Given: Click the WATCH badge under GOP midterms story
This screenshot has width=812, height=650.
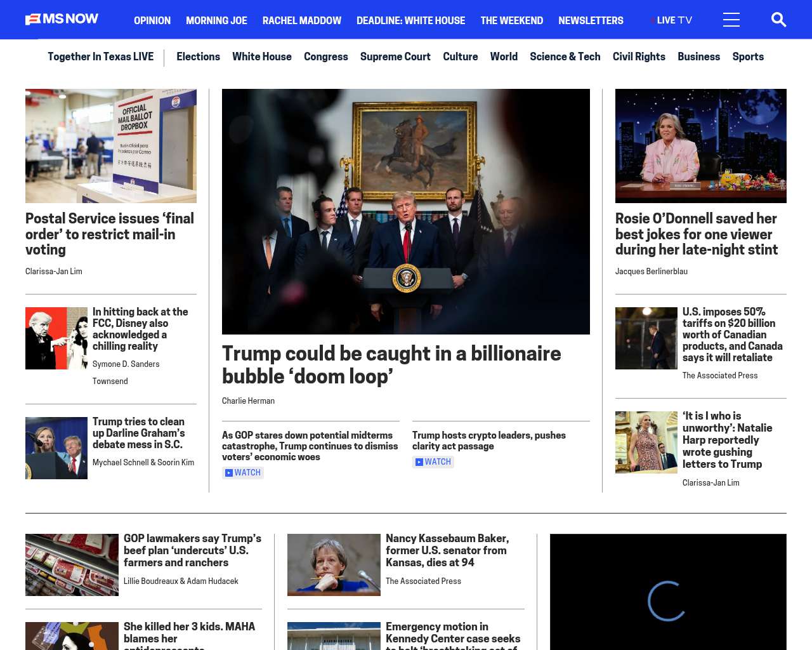Looking at the screenshot, I should [x=243, y=473].
